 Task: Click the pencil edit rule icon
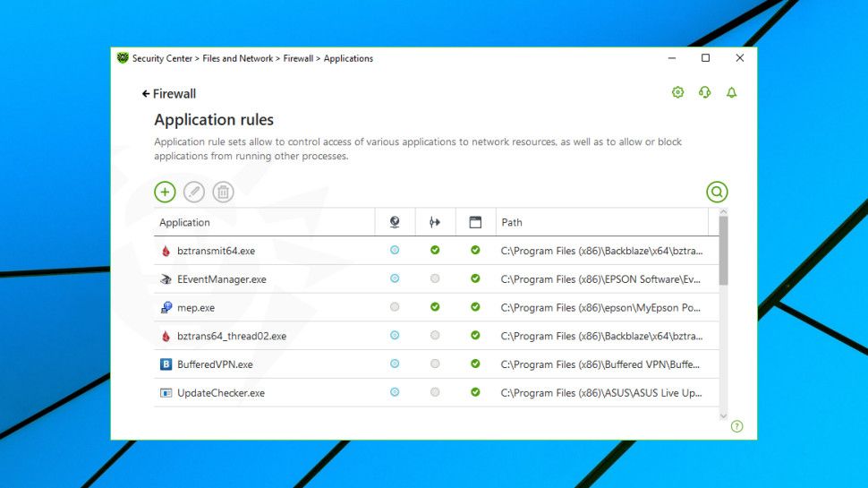(x=194, y=192)
